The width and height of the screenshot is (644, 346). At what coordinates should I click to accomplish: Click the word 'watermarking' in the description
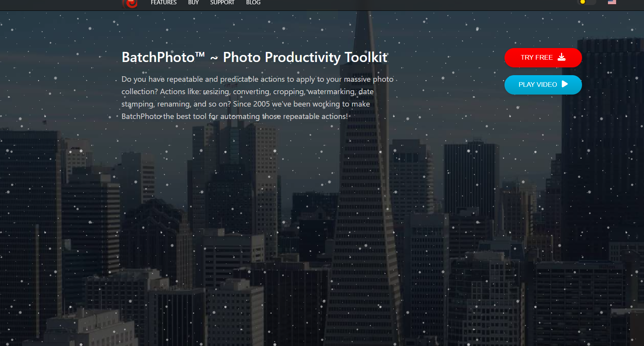click(331, 91)
